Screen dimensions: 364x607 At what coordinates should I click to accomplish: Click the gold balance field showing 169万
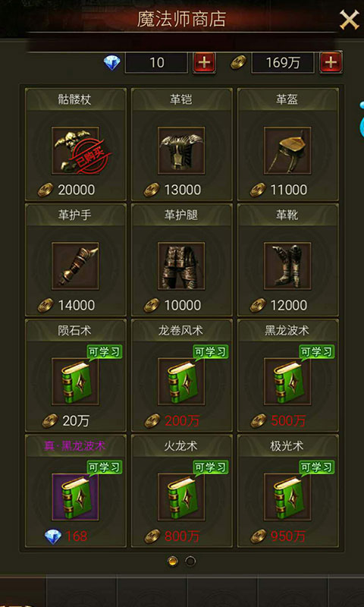pyautogui.click(x=283, y=63)
